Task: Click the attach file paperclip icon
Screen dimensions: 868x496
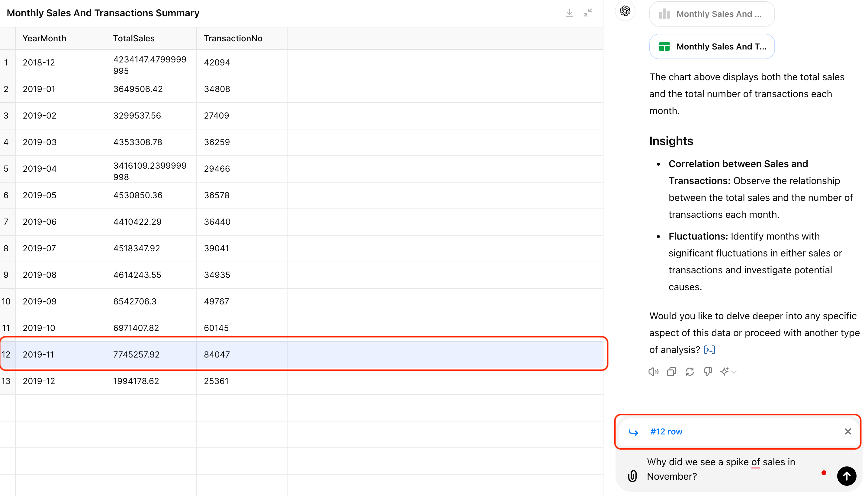Action: [x=632, y=476]
